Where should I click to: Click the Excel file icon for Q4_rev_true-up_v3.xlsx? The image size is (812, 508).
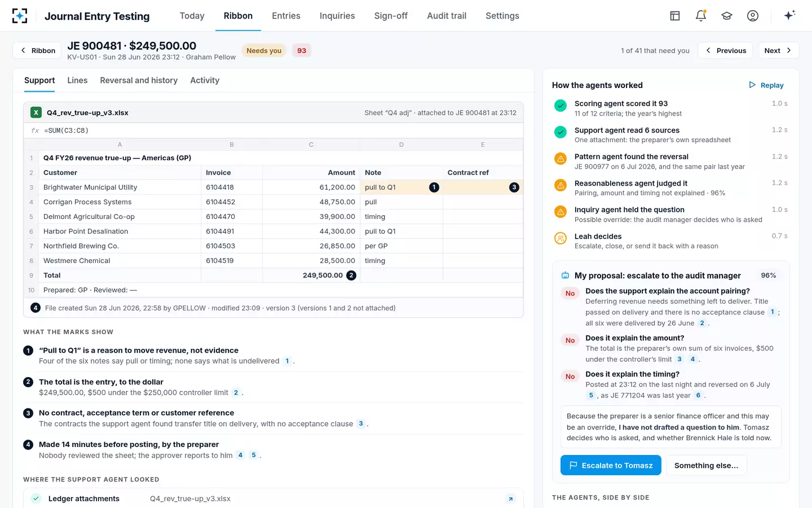point(36,112)
